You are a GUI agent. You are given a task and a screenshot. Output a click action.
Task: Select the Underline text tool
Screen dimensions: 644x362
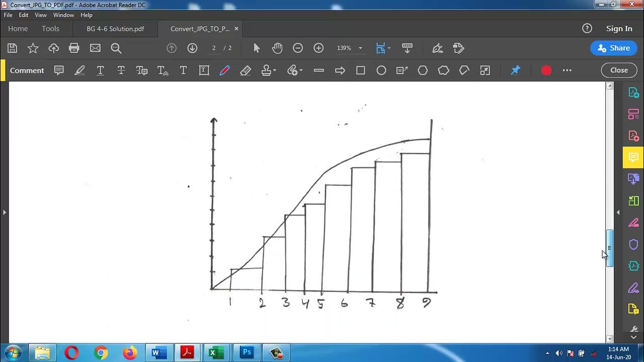100,70
